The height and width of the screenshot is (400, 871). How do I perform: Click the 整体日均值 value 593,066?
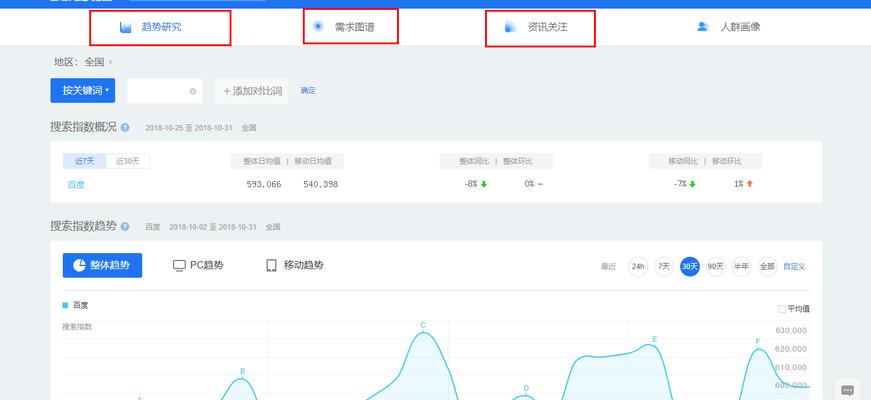[x=264, y=184]
